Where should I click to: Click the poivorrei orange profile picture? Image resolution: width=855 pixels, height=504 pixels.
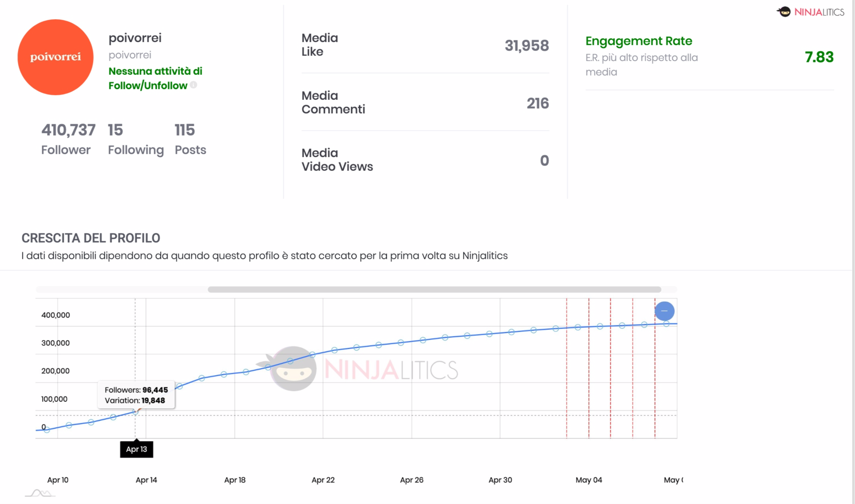tap(56, 57)
